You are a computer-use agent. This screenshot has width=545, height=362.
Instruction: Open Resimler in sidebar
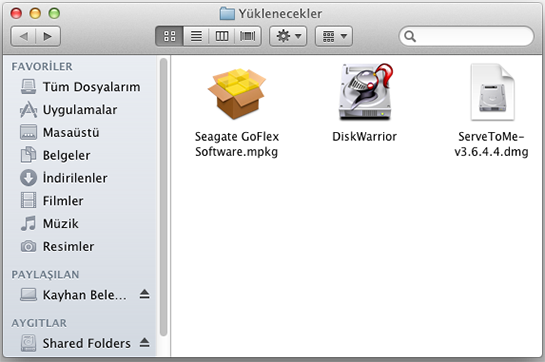[81, 247]
